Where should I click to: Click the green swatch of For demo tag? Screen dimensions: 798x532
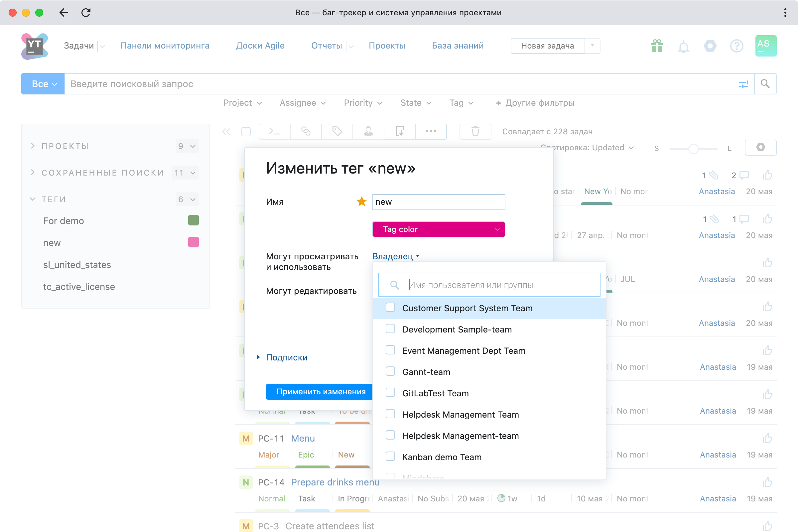tap(194, 220)
